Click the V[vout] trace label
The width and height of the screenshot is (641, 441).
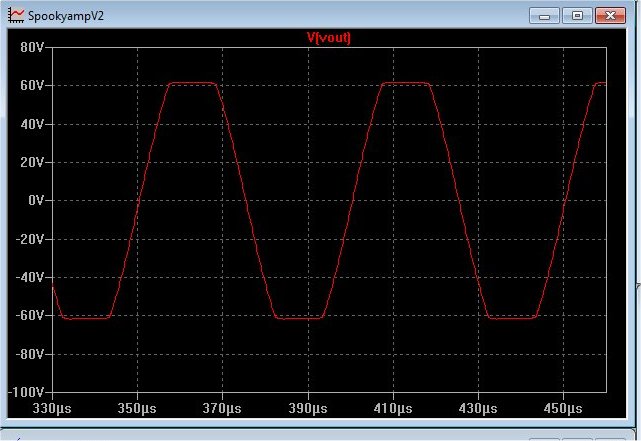329,38
